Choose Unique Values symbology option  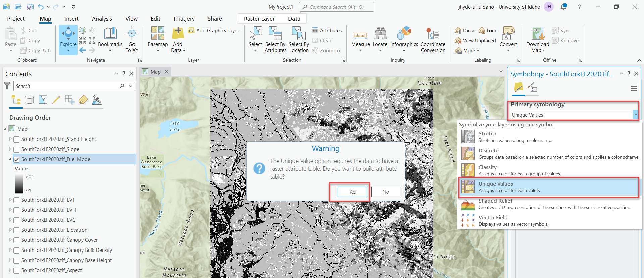[x=549, y=187]
